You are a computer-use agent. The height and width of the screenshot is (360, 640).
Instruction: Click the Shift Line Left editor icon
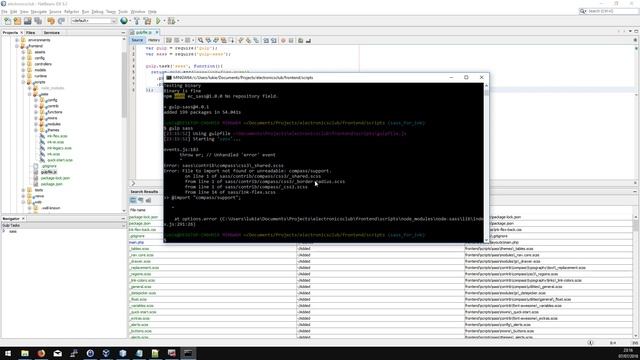coord(266,40)
